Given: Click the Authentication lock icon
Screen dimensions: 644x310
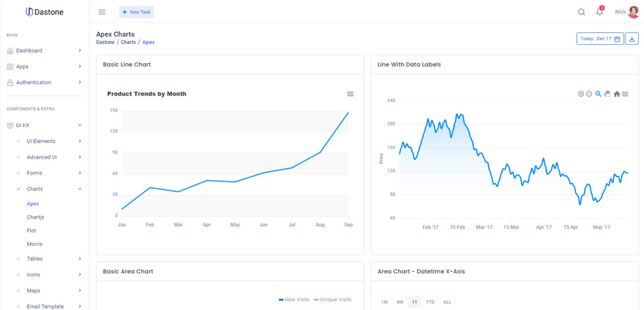Looking at the screenshot, I should (x=11, y=83).
